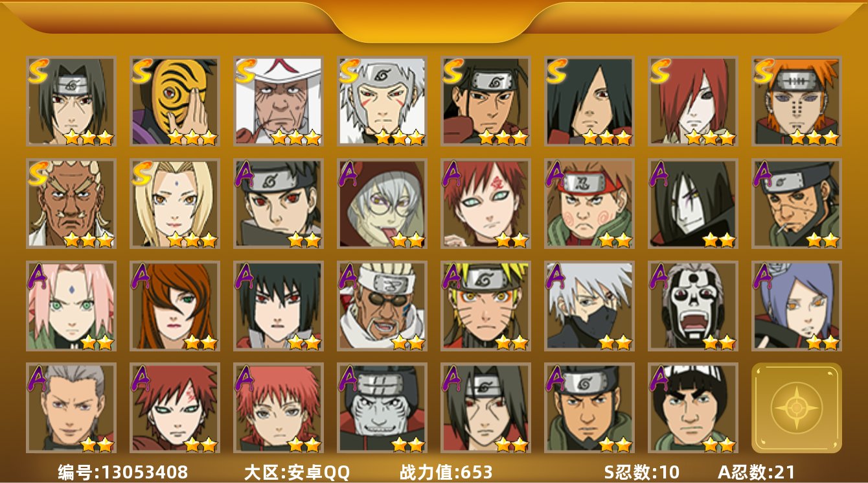
Task: Select the bowl-cut ninja in green
Action: point(692,408)
